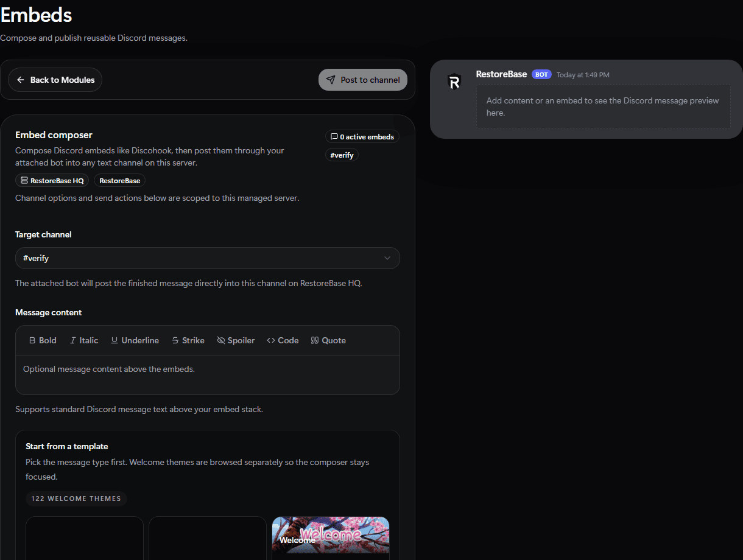Click the Embed composer section title
Image resolution: width=743 pixels, height=560 pixels.
[54, 135]
